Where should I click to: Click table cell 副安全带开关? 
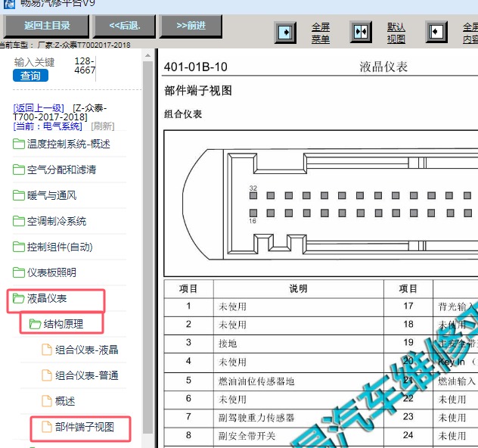(299, 436)
